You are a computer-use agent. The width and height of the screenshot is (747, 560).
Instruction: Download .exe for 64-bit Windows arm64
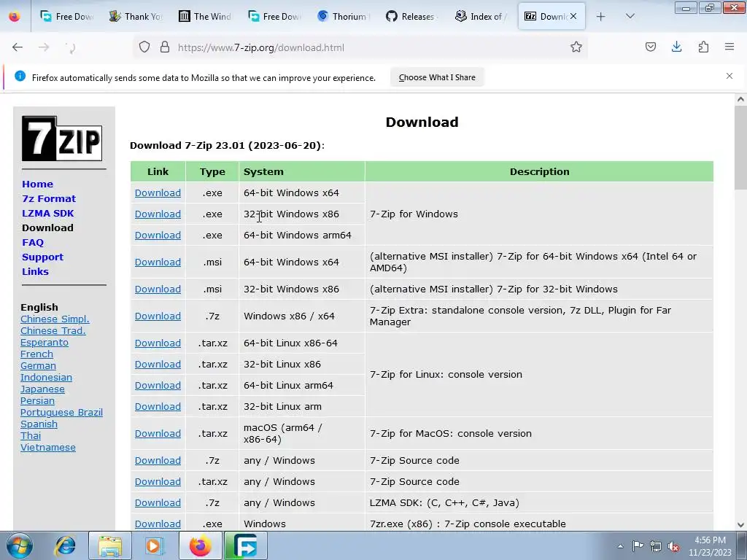click(158, 236)
